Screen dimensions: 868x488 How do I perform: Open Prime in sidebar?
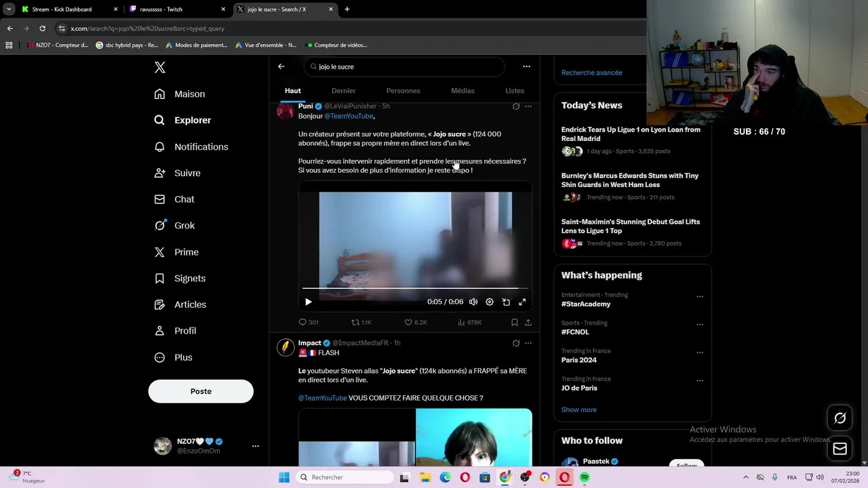coord(176,252)
